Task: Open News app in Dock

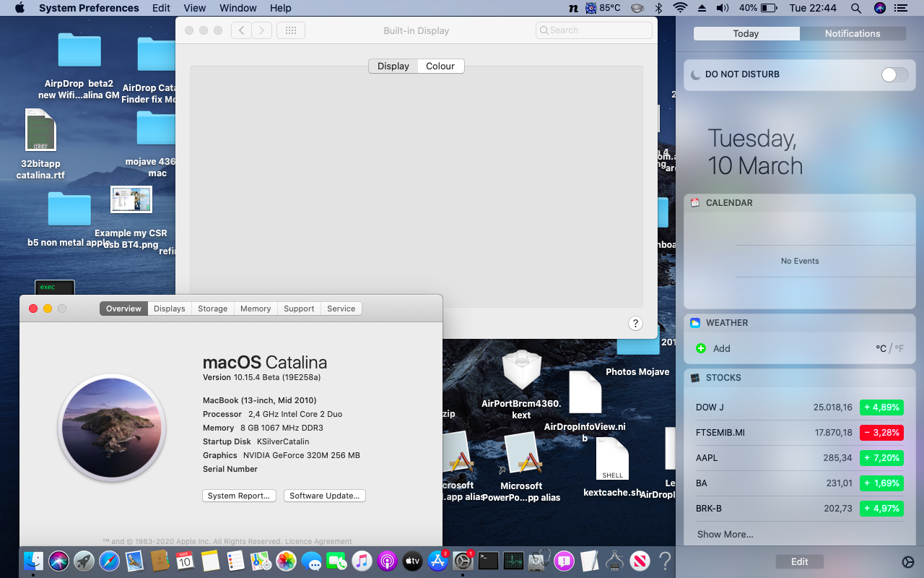Action: (640, 561)
